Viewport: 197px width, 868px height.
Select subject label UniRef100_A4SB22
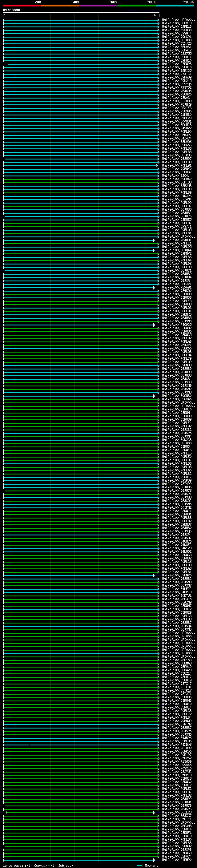tap(177, 128)
